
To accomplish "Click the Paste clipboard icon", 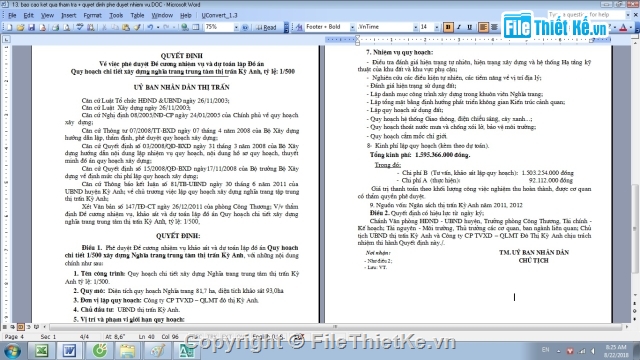I will [126, 27].
